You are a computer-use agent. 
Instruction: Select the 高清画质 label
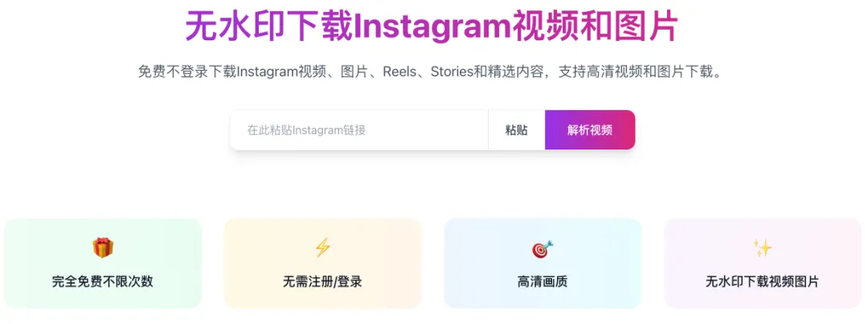coord(542,281)
